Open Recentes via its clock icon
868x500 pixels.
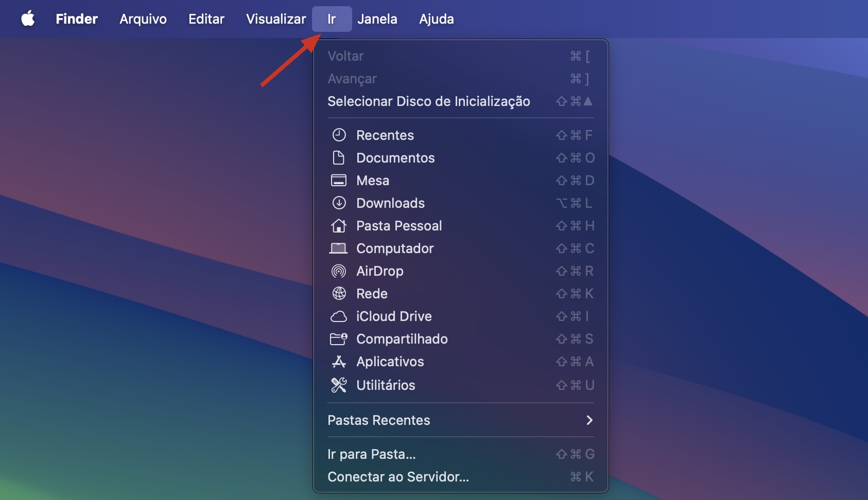click(339, 135)
